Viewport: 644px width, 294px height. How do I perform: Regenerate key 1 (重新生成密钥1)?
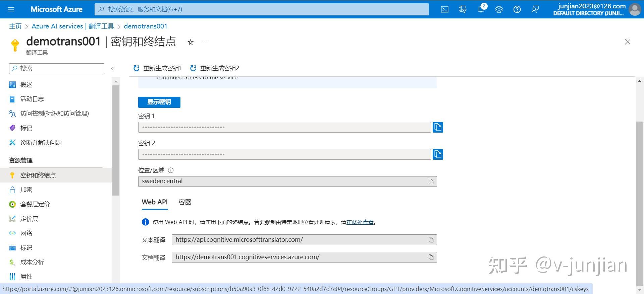coord(158,68)
